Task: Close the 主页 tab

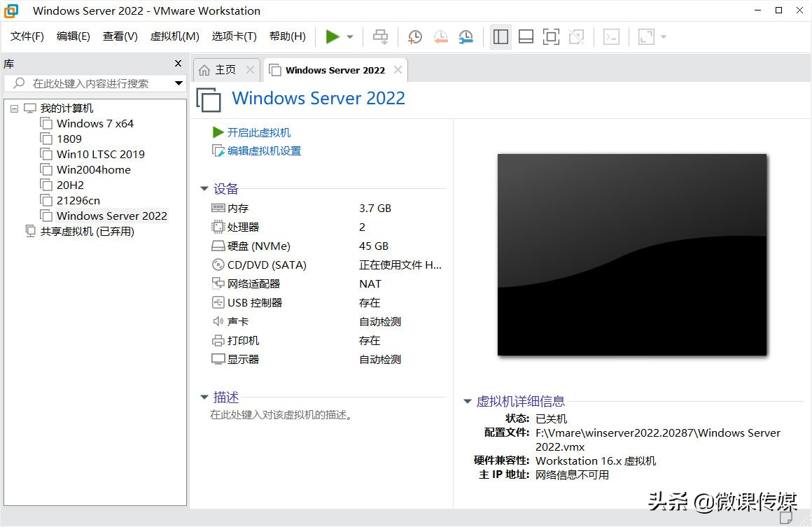Action: 250,70
